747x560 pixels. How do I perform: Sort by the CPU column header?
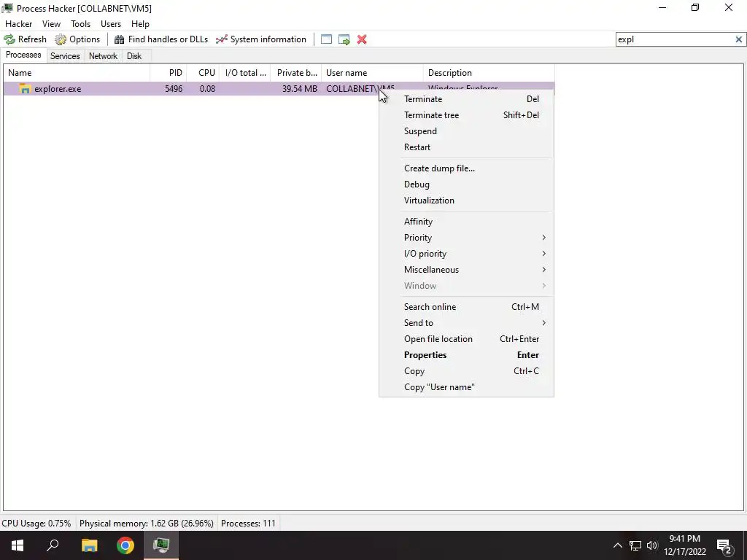click(203, 73)
